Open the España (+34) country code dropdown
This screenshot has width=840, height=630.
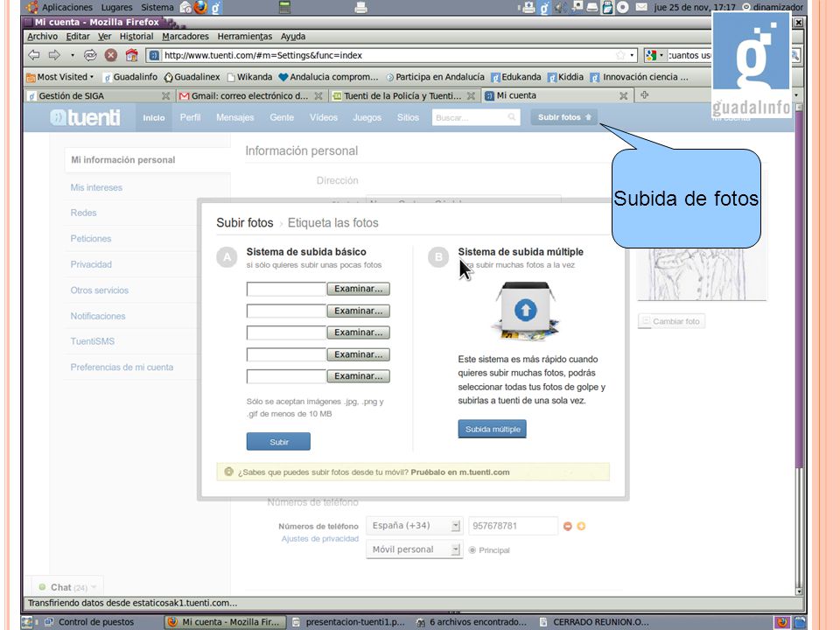point(414,526)
